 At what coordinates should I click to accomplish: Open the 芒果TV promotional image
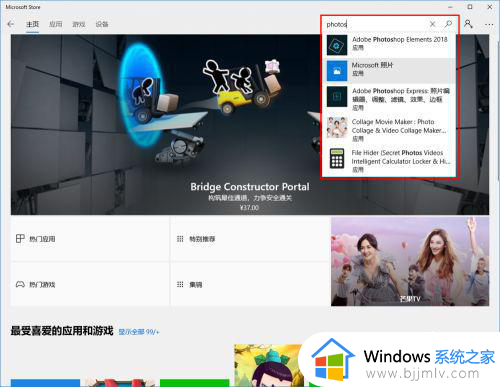pos(410,261)
